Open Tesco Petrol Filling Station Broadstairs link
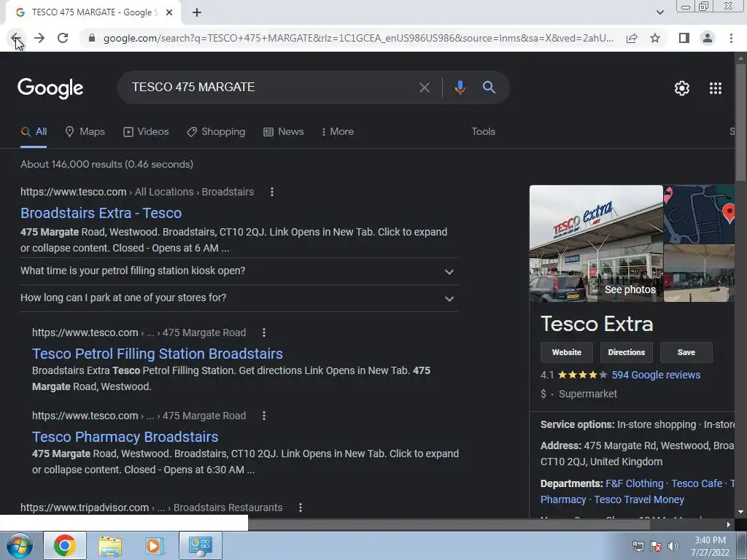This screenshot has width=747, height=560. 158,354
